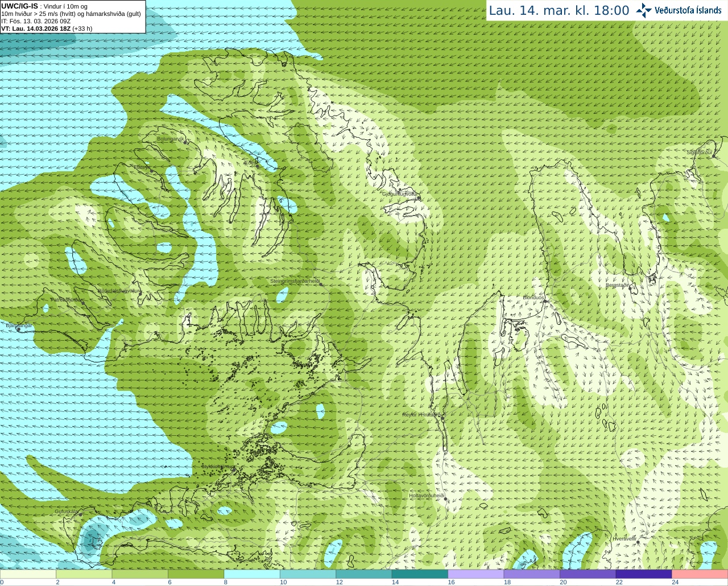Click the 'UWC/IG-IS' model name text
Screen dimensions: 728x586
click(x=20, y=6)
